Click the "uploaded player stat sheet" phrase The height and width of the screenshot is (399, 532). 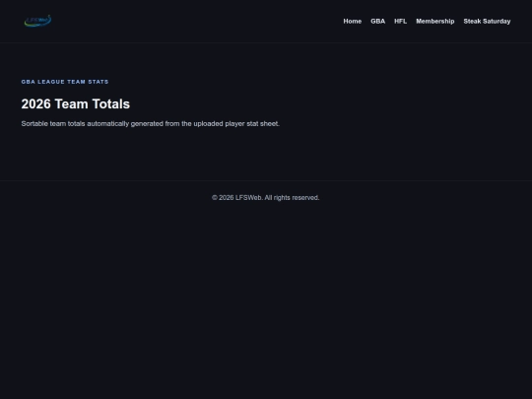point(236,124)
